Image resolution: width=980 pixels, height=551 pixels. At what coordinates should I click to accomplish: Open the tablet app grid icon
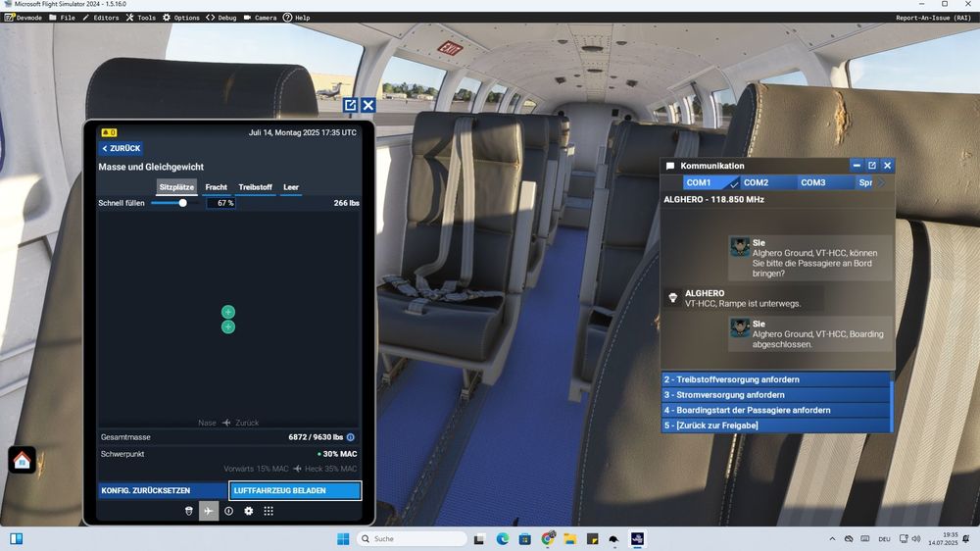point(269,511)
